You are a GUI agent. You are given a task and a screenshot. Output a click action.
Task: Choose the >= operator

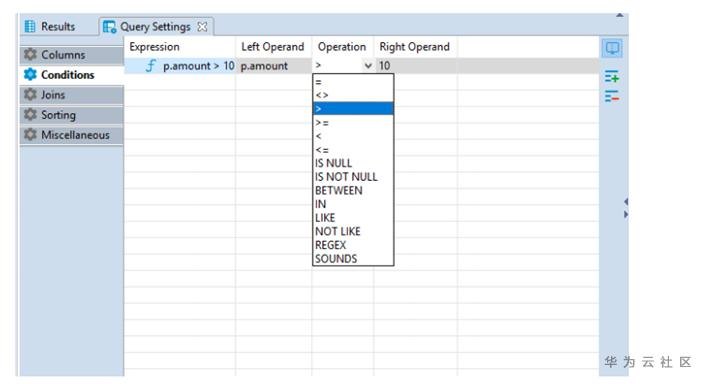tap(353, 123)
